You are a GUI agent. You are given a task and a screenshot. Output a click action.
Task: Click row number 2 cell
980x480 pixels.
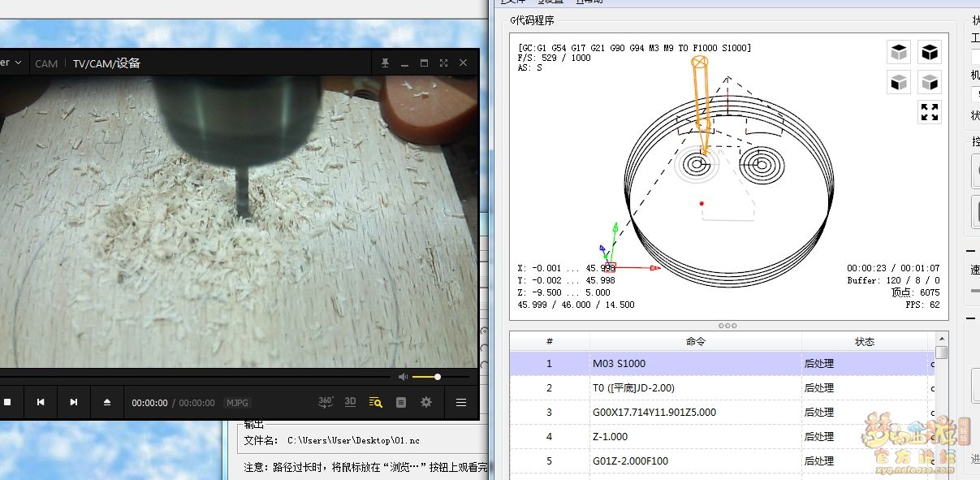coord(550,387)
